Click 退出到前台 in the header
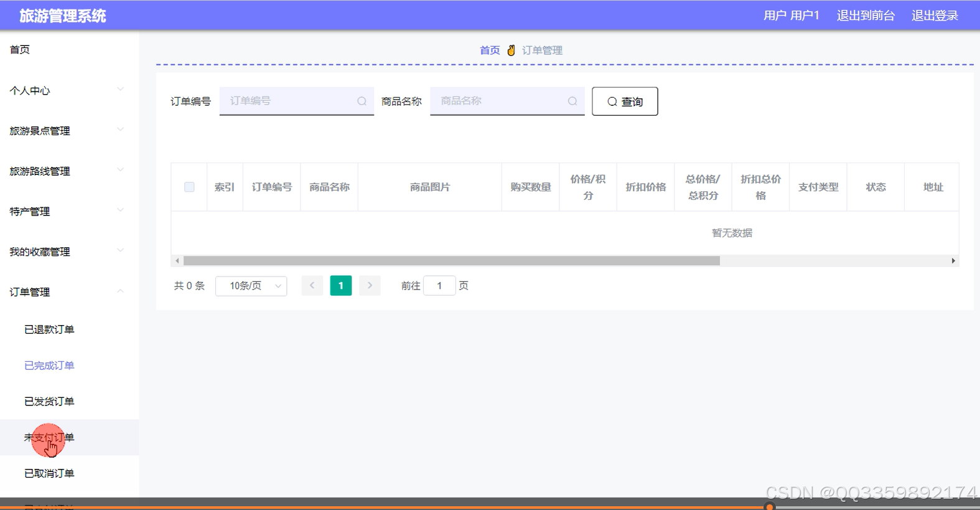980x510 pixels. point(866,16)
